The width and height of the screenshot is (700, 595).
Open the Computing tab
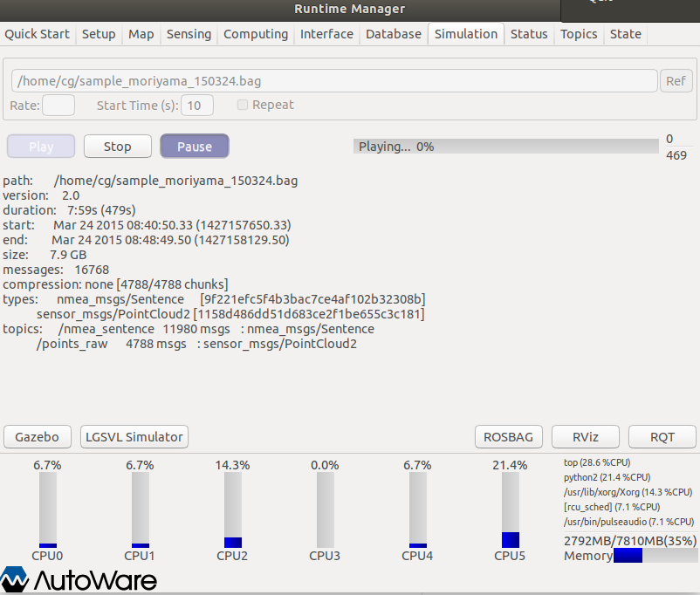(256, 34)
